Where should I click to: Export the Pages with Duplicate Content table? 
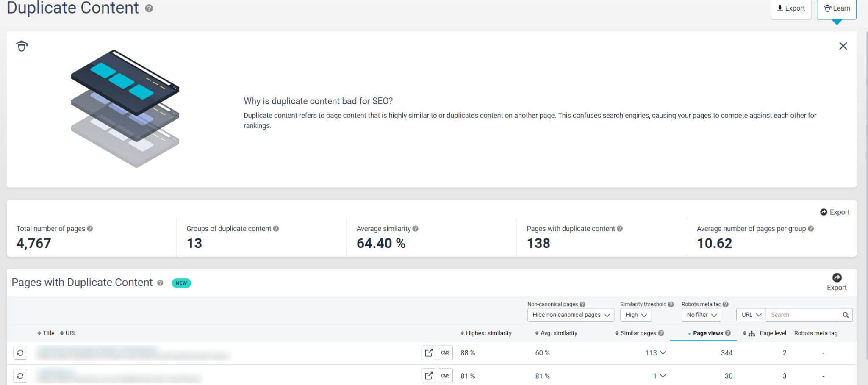(836, 282)
